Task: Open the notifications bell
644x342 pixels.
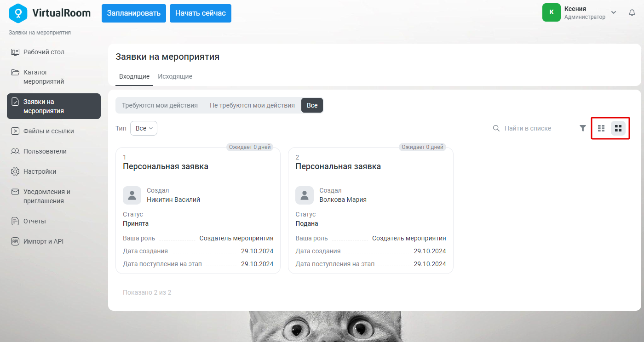Action: coord(632,12)
